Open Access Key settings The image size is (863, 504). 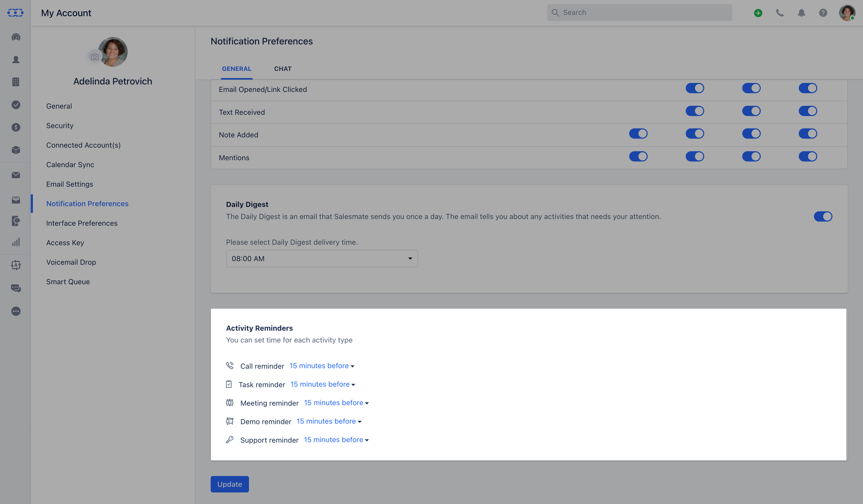tap(65, 242)
